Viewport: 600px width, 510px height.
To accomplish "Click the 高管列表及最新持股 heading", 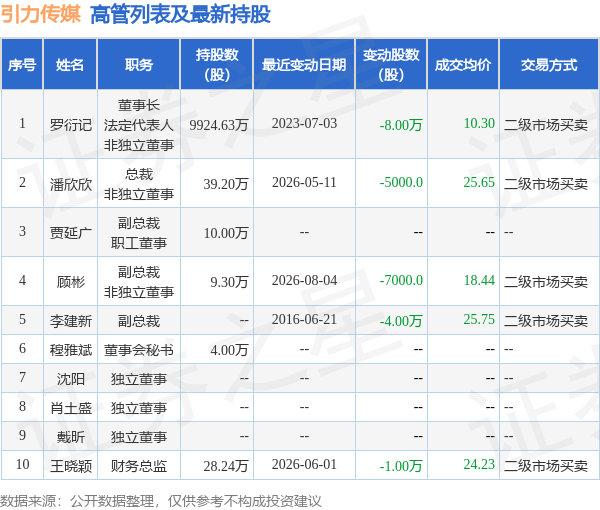I will tap(180, 15).
